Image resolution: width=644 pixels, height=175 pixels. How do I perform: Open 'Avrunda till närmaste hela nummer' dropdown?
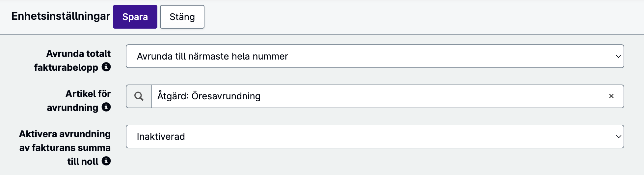tap(375, 56)
